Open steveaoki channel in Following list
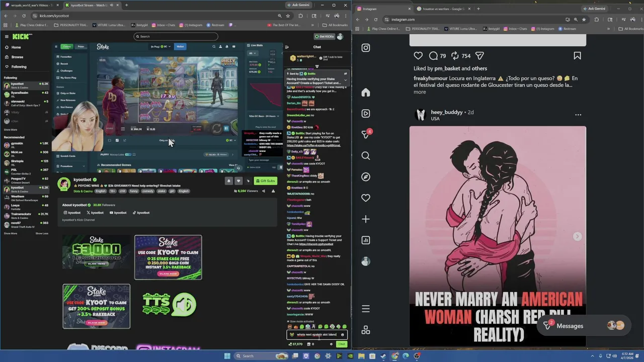 tap(26, 102)
